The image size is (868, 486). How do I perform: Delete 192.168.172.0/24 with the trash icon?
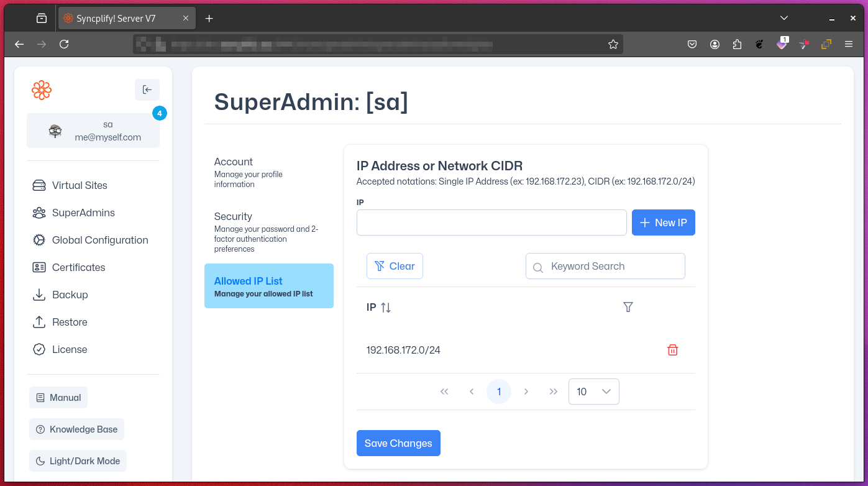[672, 349]
